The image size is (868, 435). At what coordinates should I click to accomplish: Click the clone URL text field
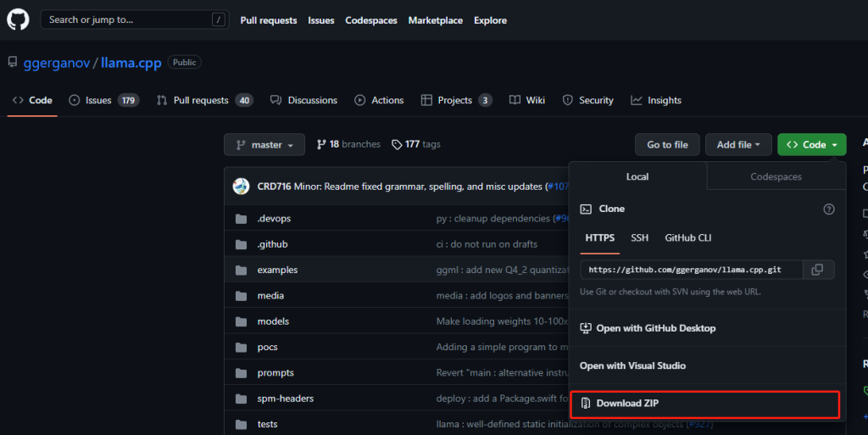pyautogui.click(x=692, y=270)
